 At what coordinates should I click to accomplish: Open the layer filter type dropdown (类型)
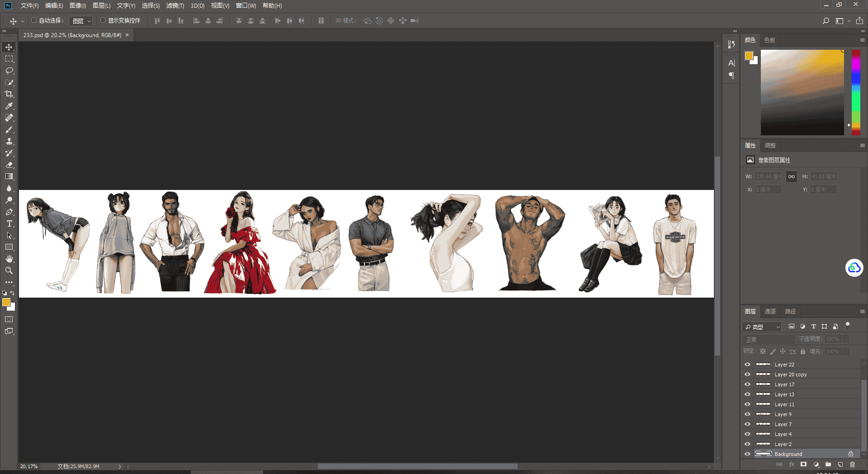[762, 327]
